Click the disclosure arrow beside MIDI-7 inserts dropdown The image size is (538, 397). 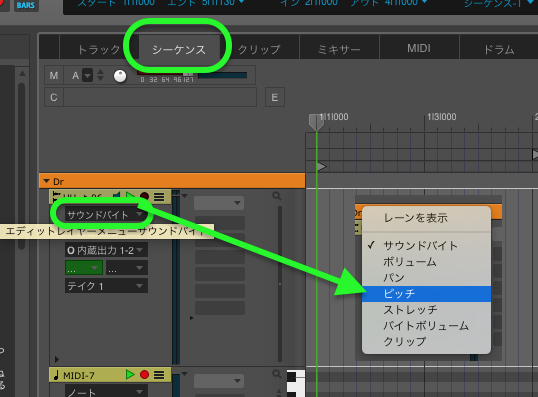185,374
